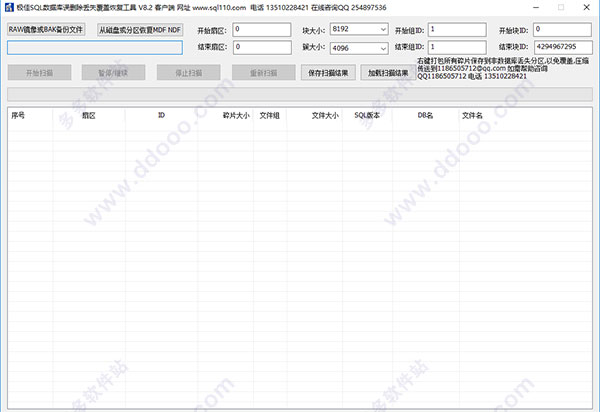Sort by 文件大小 column header
The width and height of the screenshot is (600, 412).
point(315,116)
